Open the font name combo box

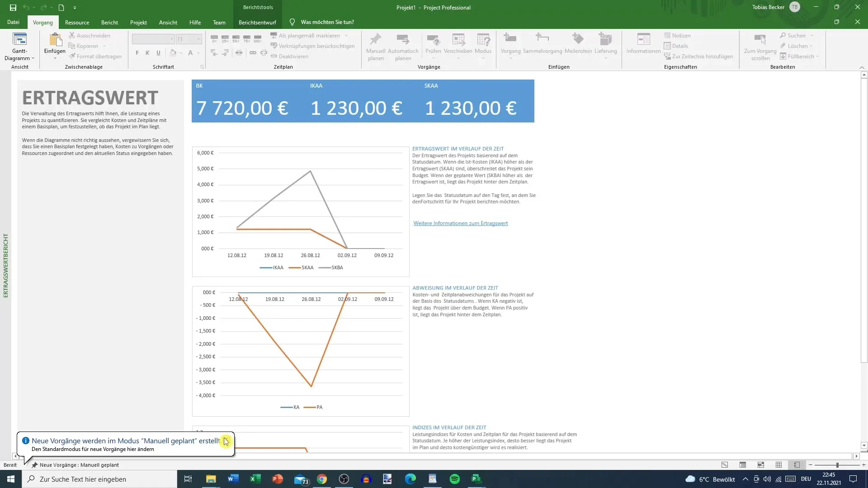pos(153,39)
